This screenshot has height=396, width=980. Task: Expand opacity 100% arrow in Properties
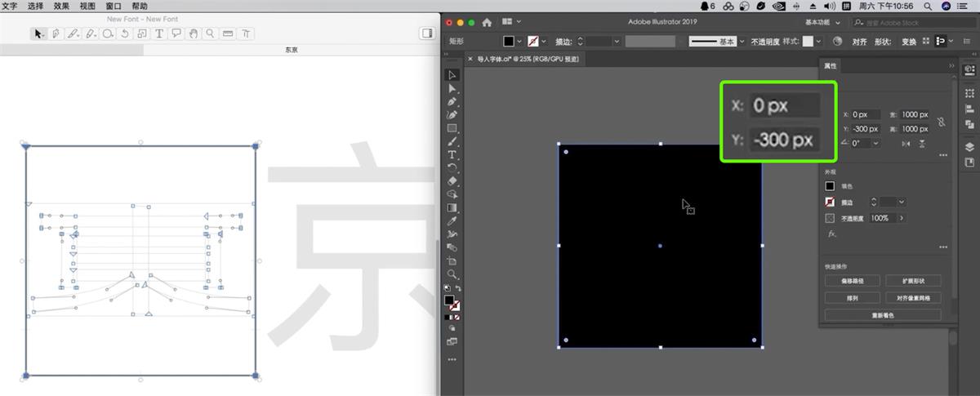coord(902,218)
